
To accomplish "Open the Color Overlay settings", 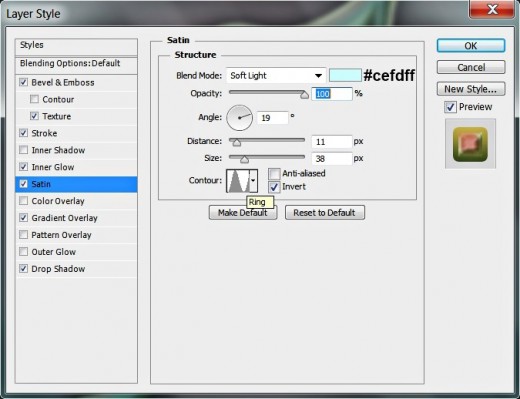I will tap(58, 201).
